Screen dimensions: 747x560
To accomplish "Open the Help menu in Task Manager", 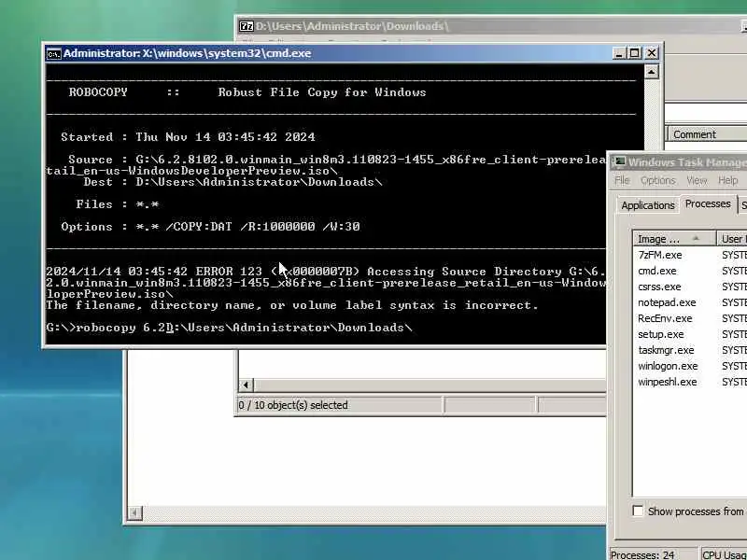I will click(x=727, y=180).
